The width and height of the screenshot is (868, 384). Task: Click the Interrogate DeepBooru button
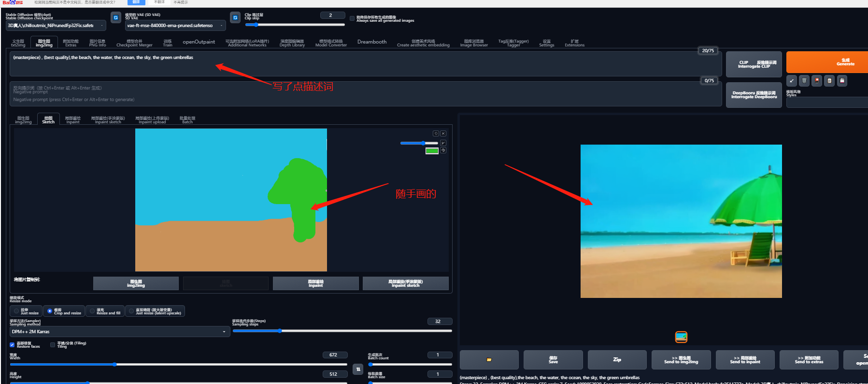pos(754,95)
